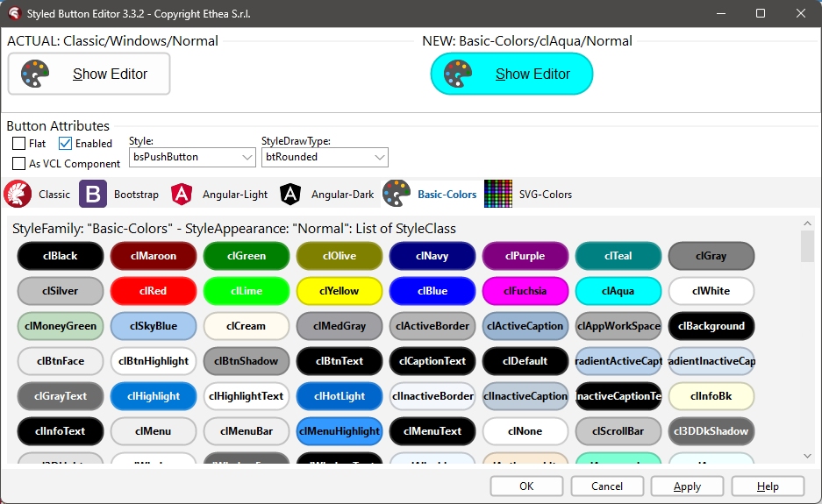822x504 pixels.
Task: Select the clNavy style swatch
Action: [432, 256]
